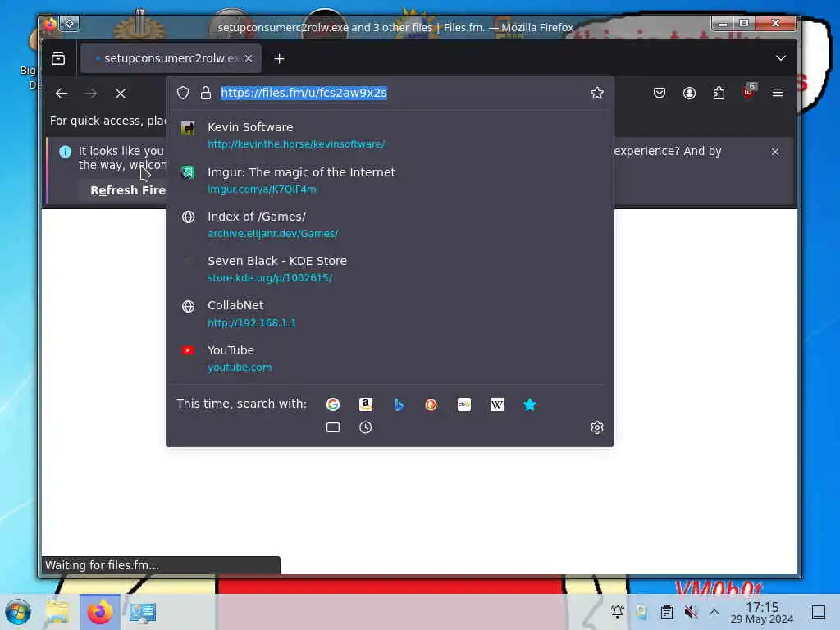Screen dimensions: 840x630
Task: Open the system settings taskbar icon
Action: pyautogui.click(x=143, y=612)
